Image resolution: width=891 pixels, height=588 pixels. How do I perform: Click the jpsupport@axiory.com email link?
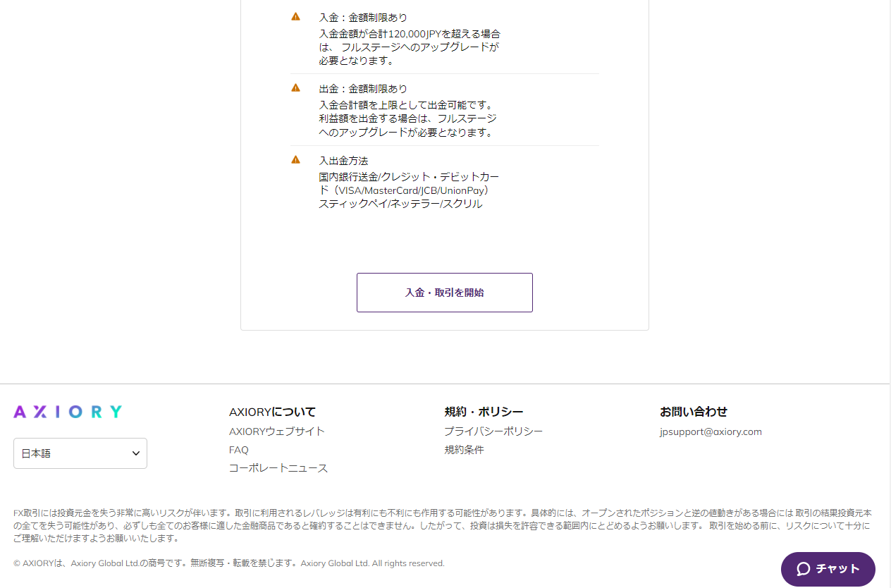(711, 431)
